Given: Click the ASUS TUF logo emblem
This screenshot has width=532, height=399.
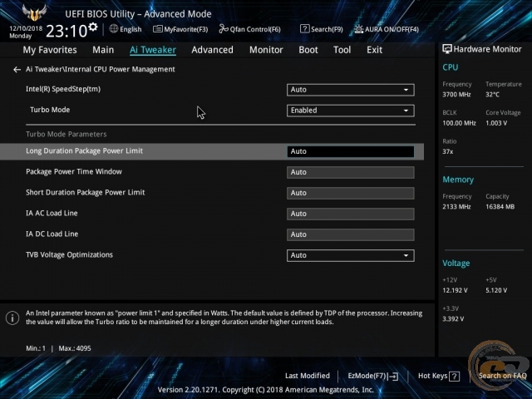Looking at the screenshot, I should 34,13.
